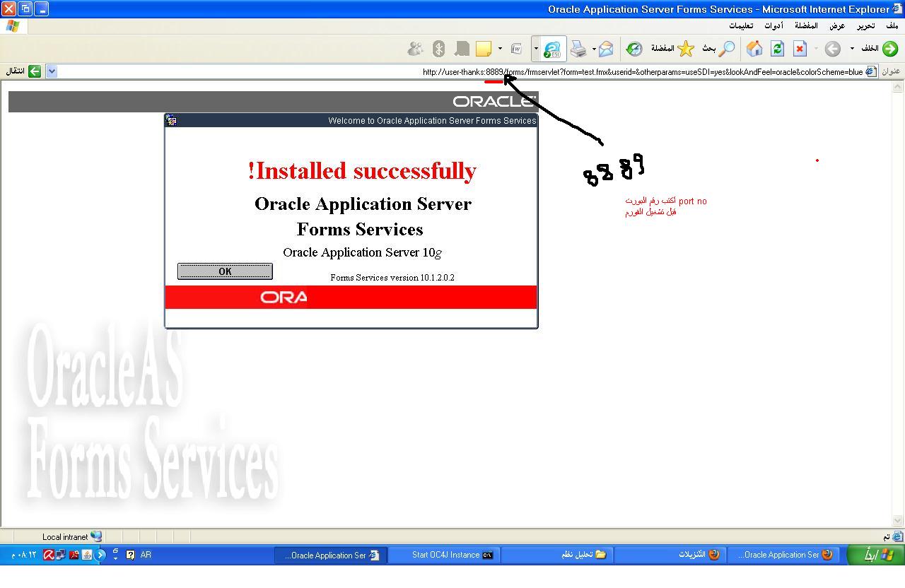Open the search pane with the magnifier icon
This screenshot has height=588, width=905.
click(726, 49)
